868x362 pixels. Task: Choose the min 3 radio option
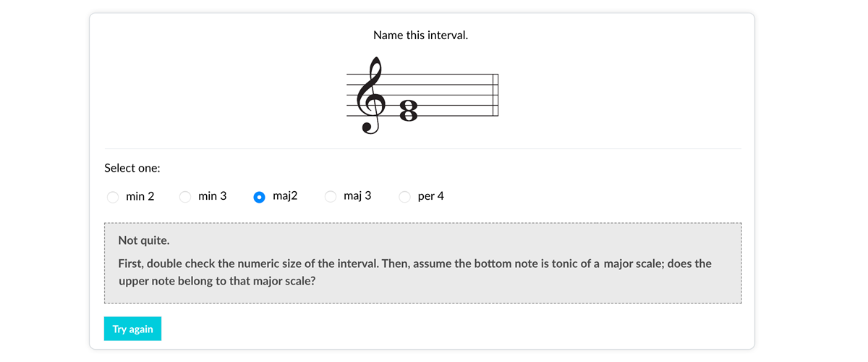[x=185, y=197]
